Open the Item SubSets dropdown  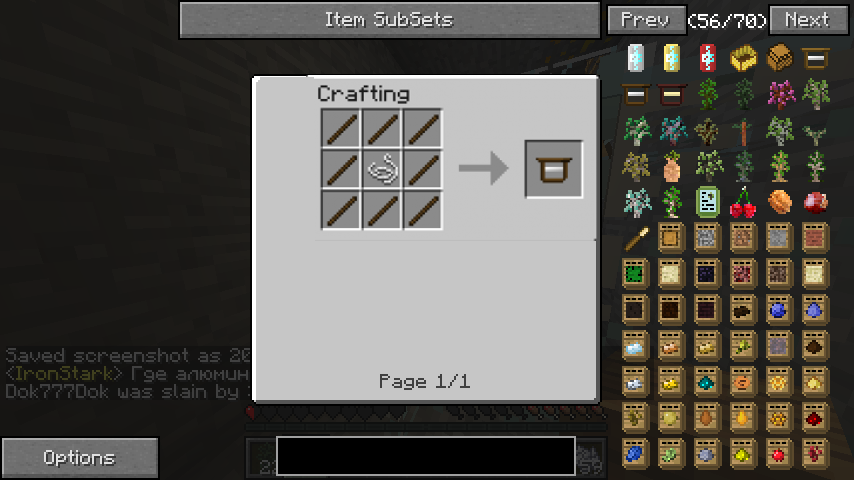pos(389,20)
